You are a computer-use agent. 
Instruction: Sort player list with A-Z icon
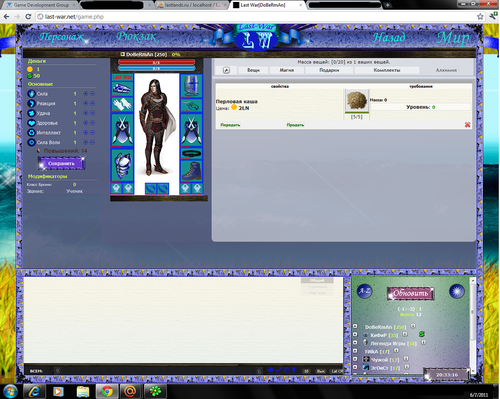[364, 291]
